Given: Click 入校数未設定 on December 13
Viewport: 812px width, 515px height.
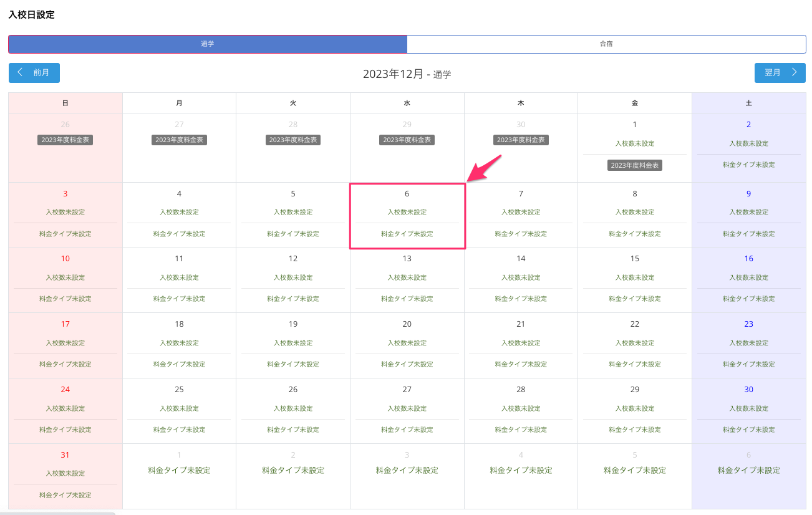Looking at the screenshot, I should pyautogui.click(x=407, y=277).
